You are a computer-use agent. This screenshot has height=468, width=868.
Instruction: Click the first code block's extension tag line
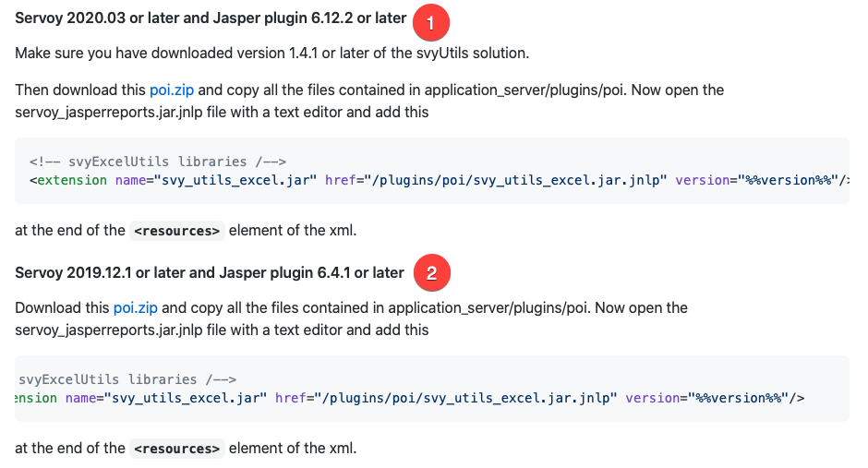pyautogui.click(x=439, y=180)
